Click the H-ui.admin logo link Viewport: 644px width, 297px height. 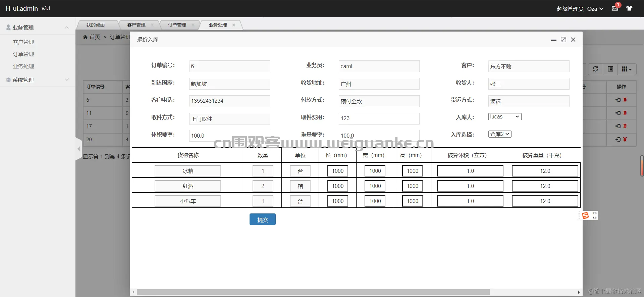click(x=22, y=8)
